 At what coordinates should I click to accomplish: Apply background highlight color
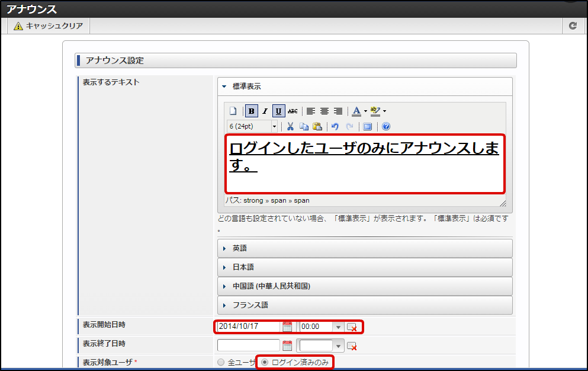pos(375,111)
